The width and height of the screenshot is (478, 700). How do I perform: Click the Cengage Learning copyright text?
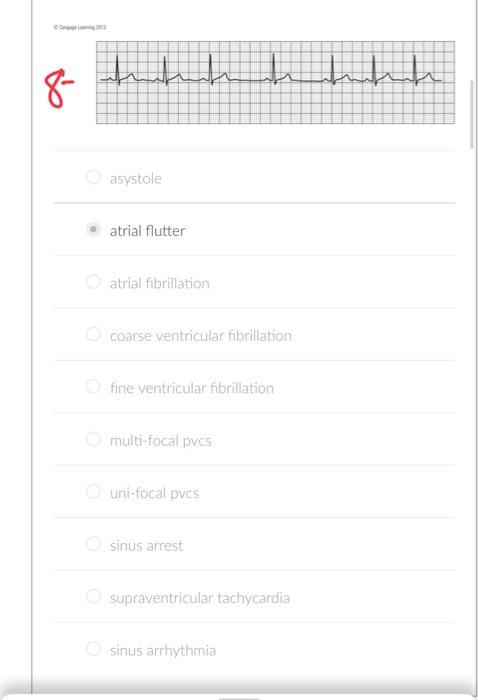click(80, 27)
